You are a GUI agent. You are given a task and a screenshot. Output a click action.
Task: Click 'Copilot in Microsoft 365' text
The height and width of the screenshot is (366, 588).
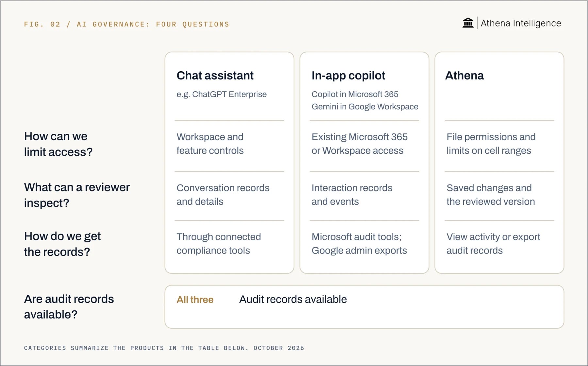355,94
